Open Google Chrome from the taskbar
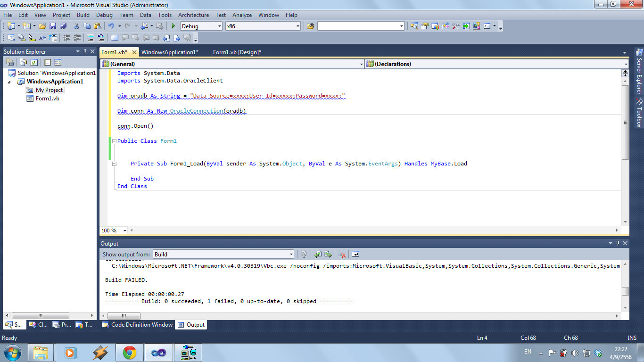The height and width of the screenshot is (362, 644). [x=129, y=353]
